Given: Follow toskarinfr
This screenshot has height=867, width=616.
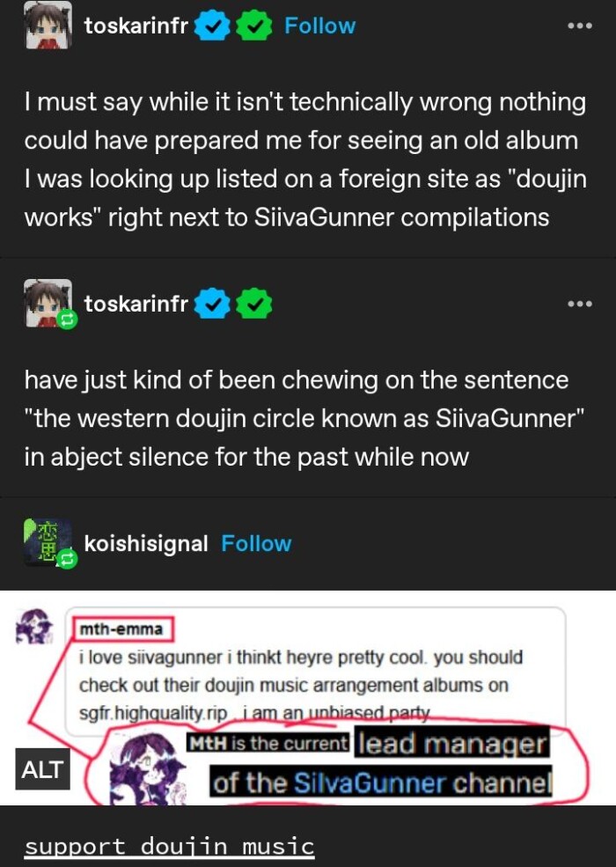Looking at the screenshot, I should 319,26.
